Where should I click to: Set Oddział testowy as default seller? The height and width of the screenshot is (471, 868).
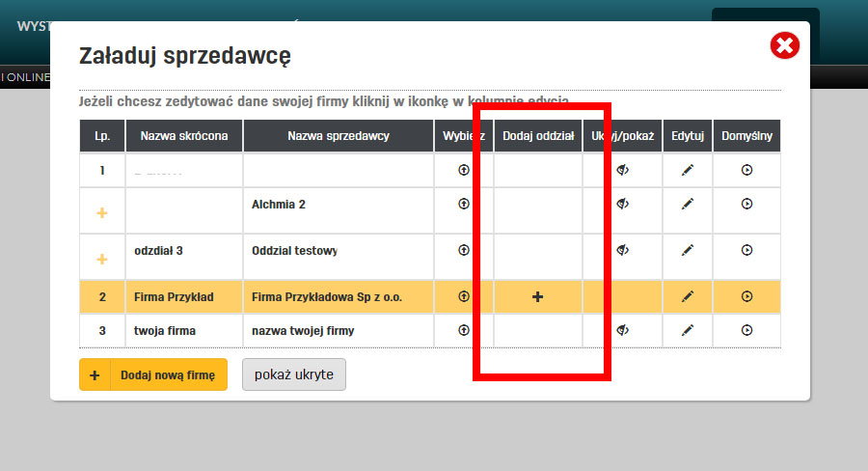(x=746, y=250)
